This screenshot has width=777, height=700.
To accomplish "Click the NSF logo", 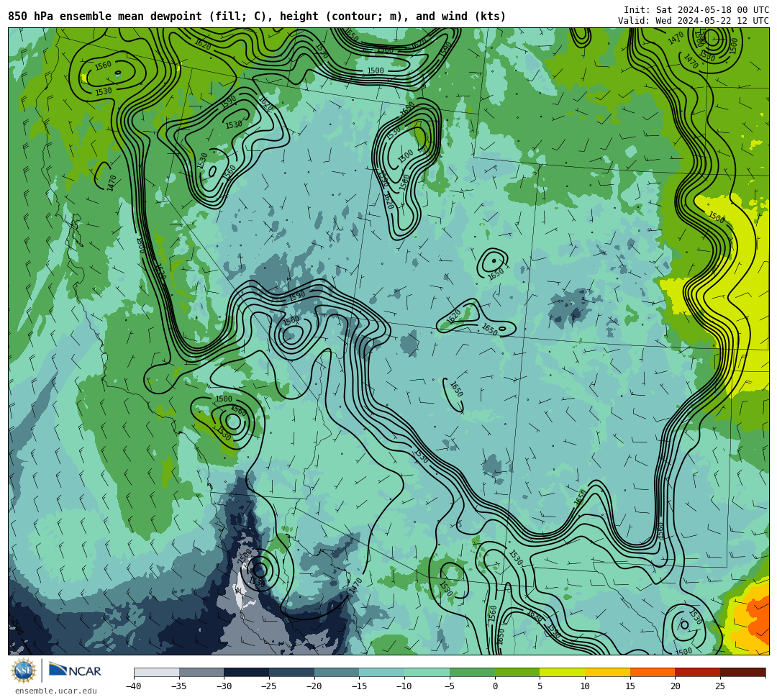I will (24, 671).
